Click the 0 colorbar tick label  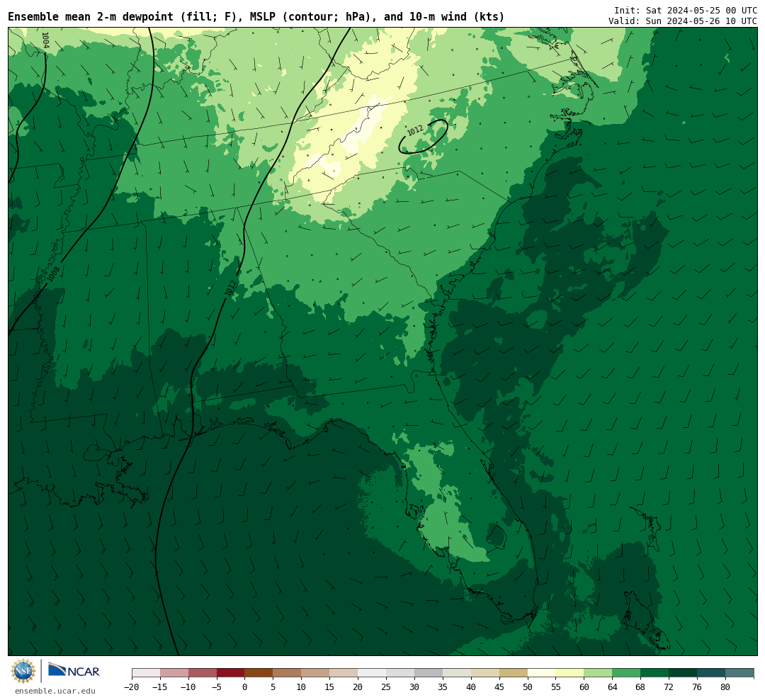tap(245, 687)
